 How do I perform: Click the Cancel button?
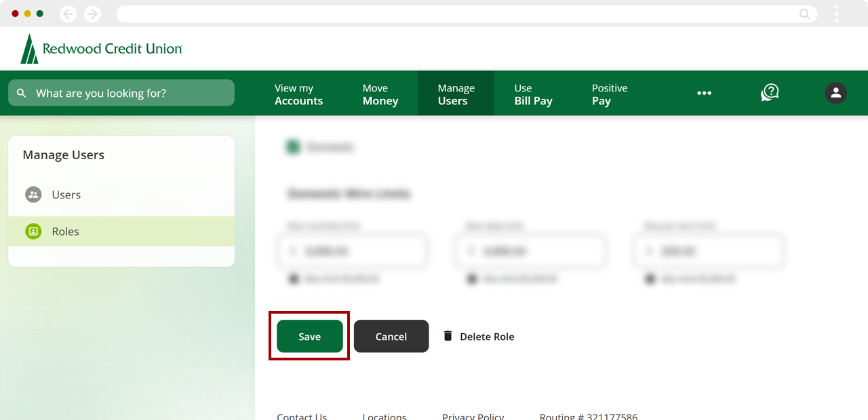click(x=391, y=336)
